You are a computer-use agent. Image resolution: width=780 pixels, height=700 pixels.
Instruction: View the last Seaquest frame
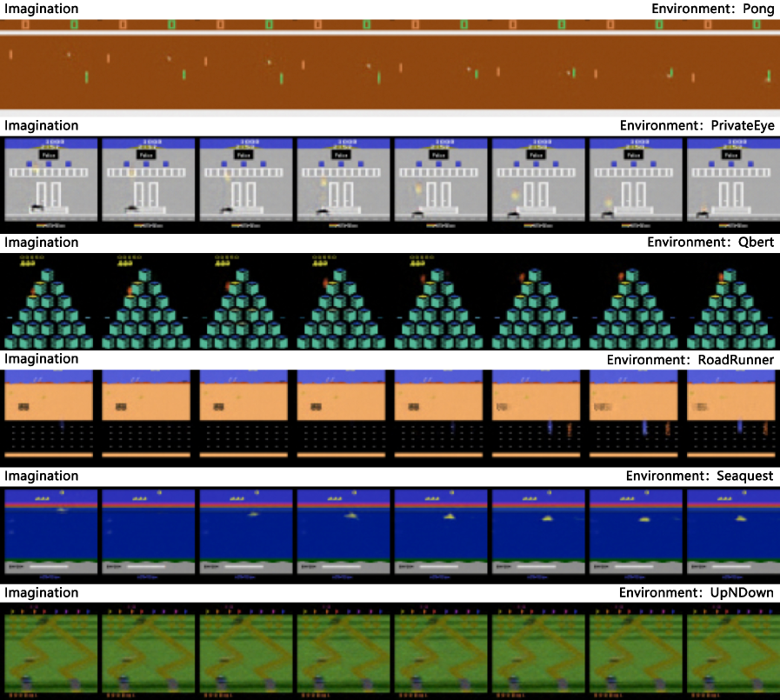point(732,535)
